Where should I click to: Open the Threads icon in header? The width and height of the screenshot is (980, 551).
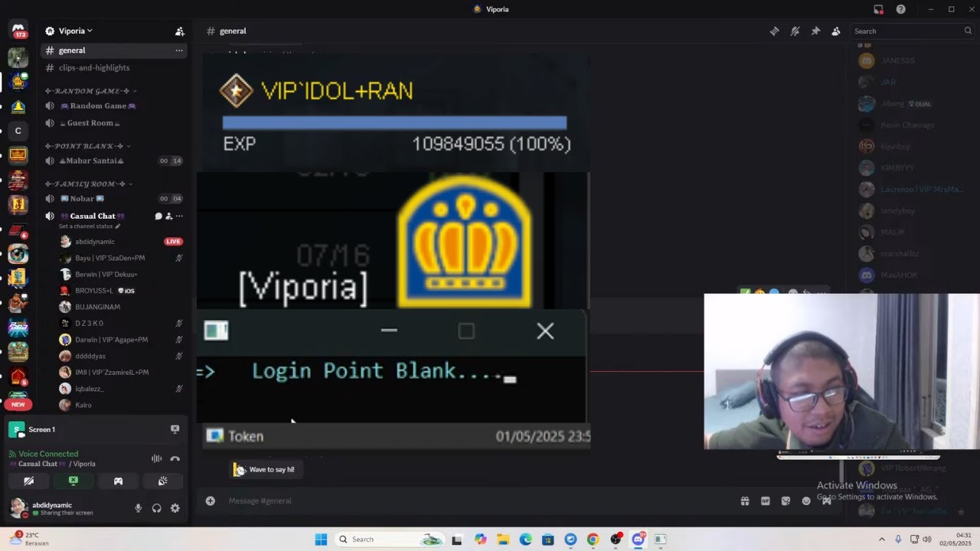coord(774,31)
